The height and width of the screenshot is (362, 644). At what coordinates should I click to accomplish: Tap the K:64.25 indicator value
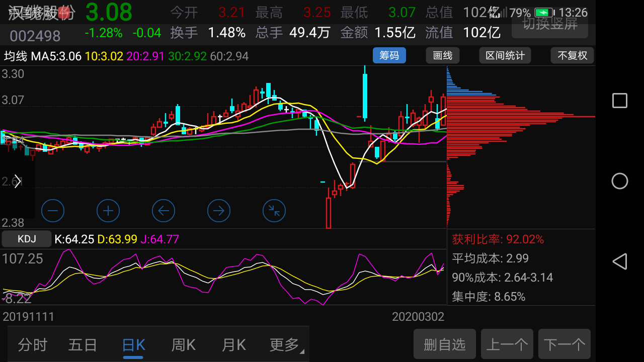(x=74, y=239)
